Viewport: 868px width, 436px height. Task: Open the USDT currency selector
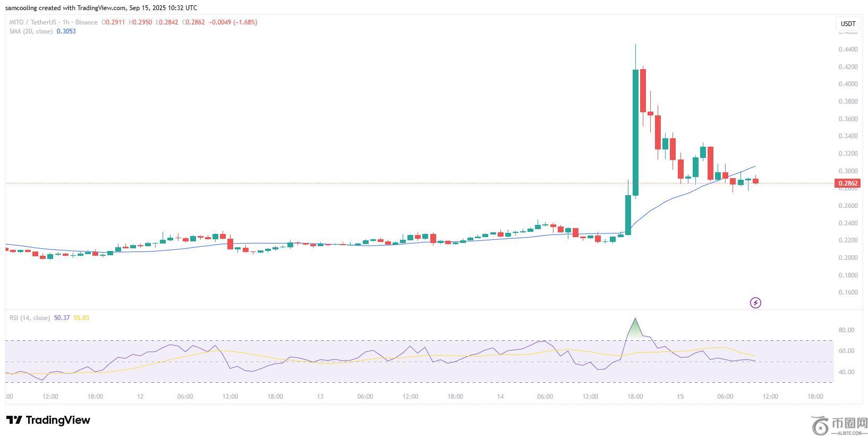coord(847,23)
